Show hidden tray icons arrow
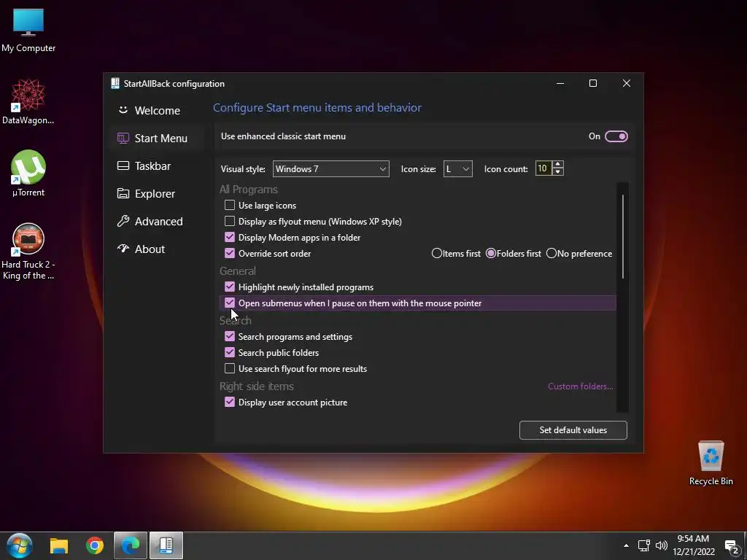747x560 pixels. 626,545
